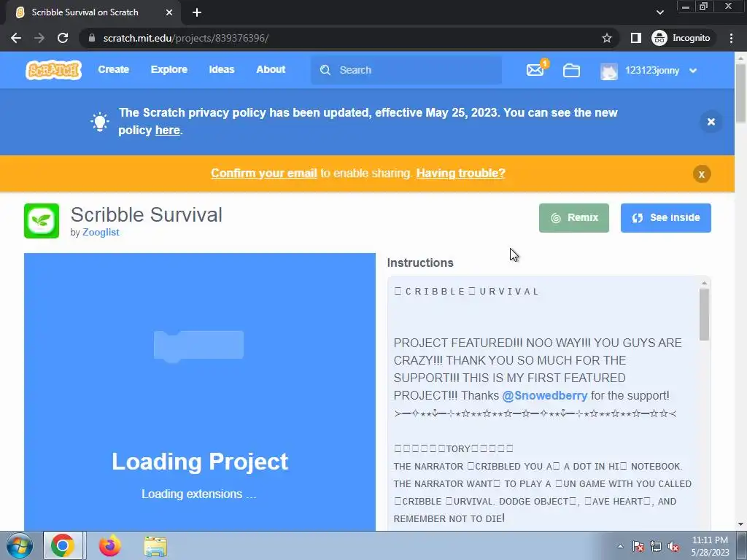Viewport: 747px width, 560px height.
Task: Expand the tab search chevron
Action: [659, 12]
